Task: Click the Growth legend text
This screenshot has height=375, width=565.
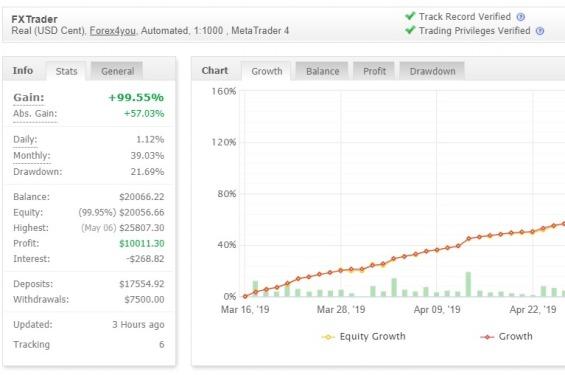Action: (x=515, y=337)
